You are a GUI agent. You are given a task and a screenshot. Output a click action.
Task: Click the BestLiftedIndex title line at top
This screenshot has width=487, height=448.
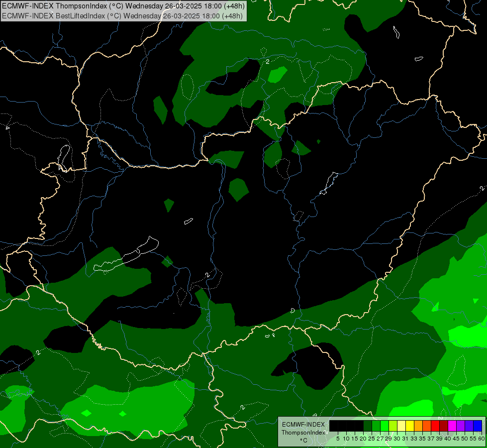point(122,16)
